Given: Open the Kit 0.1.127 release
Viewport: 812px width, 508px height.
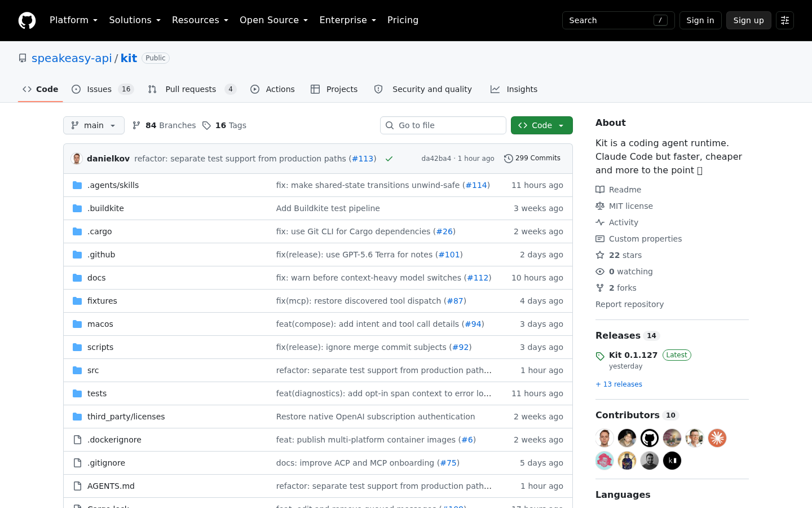Looking at the screenshot, I should [x=633, y=355].
